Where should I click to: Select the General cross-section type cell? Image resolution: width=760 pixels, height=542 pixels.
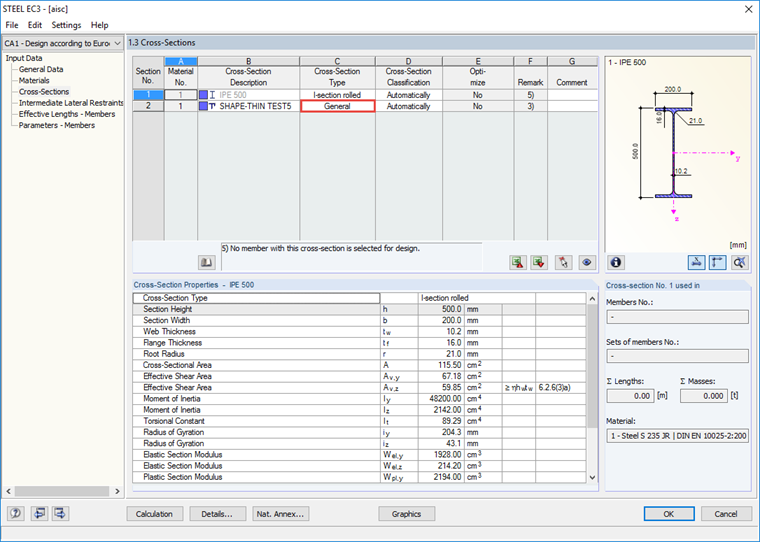point(337,106)
